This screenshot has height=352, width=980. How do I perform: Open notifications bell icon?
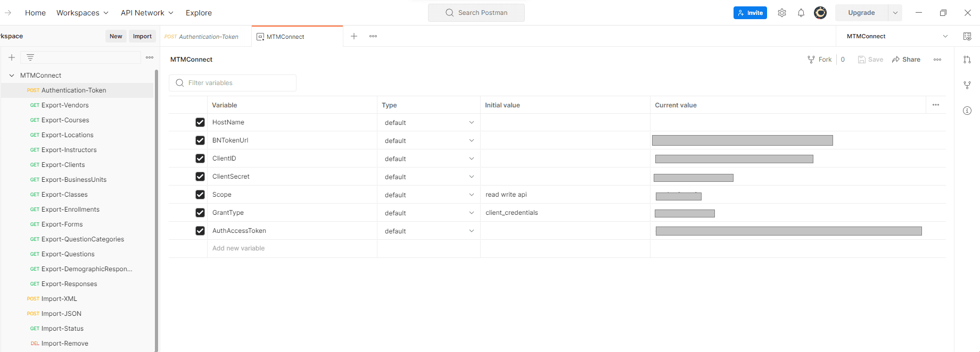tap(801, 13)
